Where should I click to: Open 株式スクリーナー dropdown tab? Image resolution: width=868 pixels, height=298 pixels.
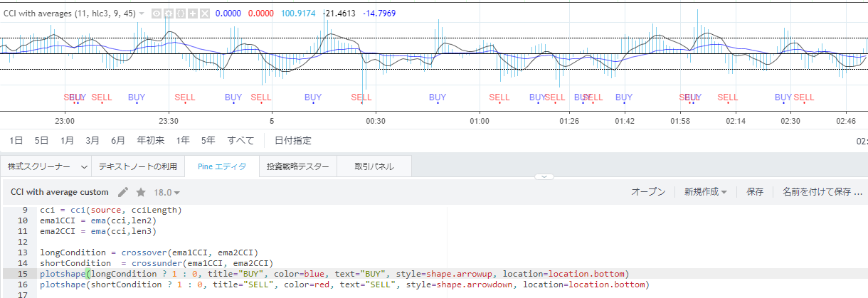(46, 166)
